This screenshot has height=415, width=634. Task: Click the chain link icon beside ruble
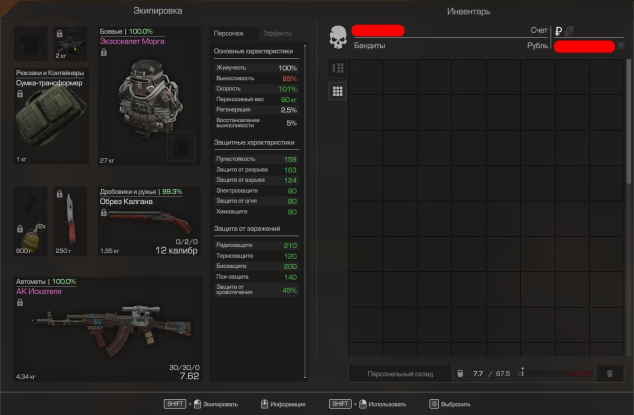coord(569,31)
